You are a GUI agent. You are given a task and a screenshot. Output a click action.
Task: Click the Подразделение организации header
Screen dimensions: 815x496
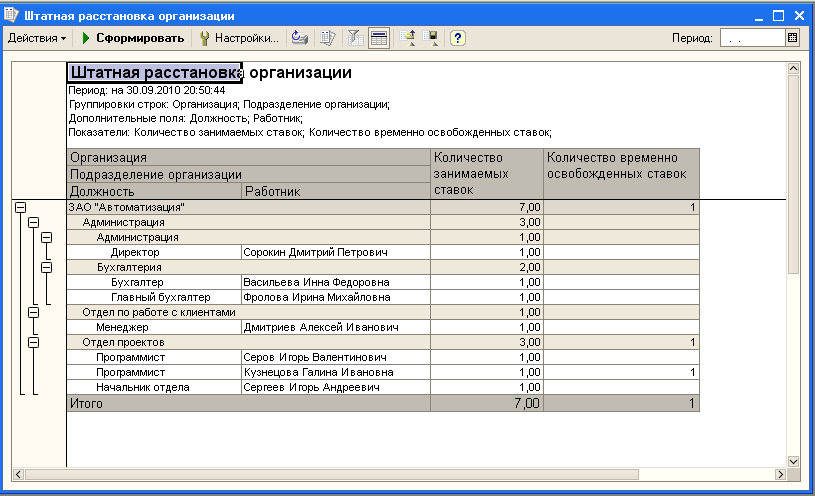pos(249,175)
